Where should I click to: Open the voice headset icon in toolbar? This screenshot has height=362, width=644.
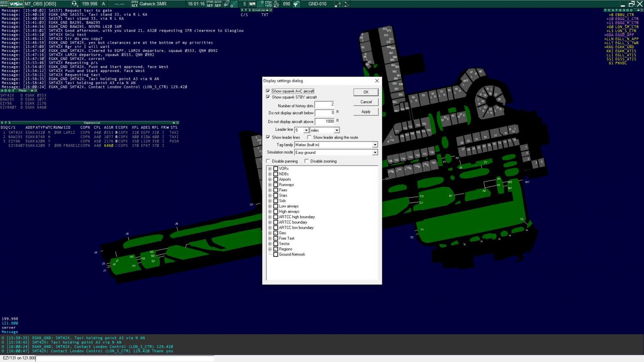coord(74,4)
